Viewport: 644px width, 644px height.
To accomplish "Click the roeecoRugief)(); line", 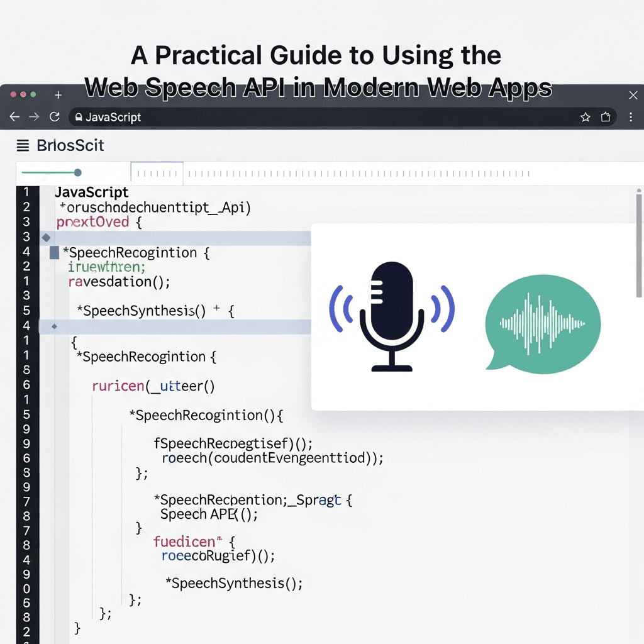I will (x=218, y=556).
